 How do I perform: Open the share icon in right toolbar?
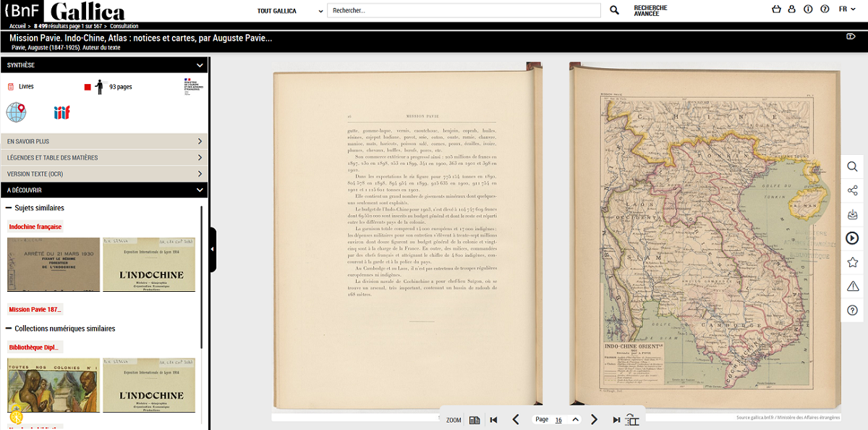click(x=852, y=190)
